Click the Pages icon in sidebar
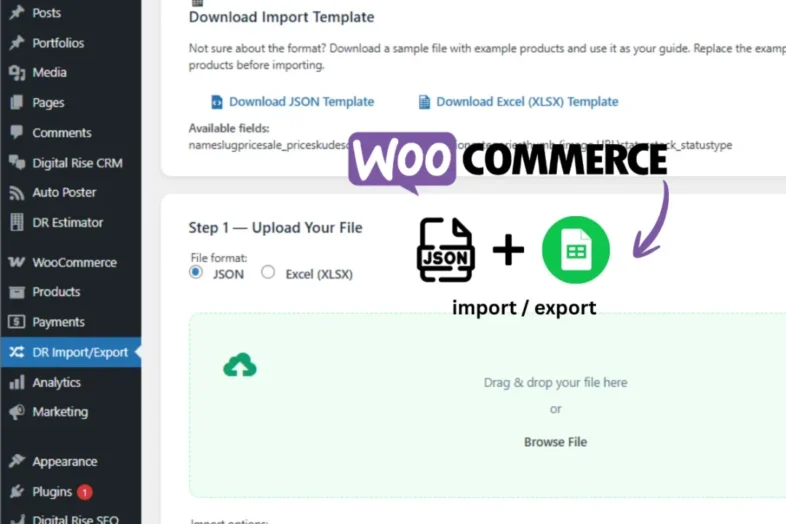786x524 pixels. pos(17,102)
